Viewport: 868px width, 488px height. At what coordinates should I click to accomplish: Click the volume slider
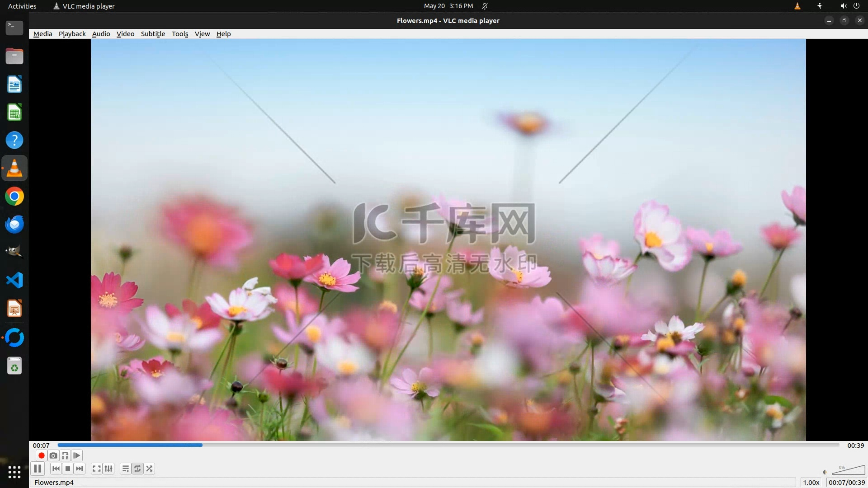(848, 470)
